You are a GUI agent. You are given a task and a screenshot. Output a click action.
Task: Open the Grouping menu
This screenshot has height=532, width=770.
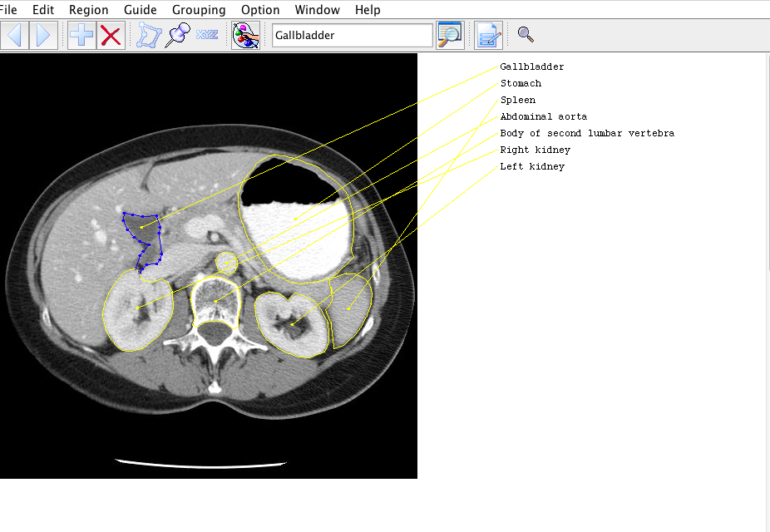[199, 10]
